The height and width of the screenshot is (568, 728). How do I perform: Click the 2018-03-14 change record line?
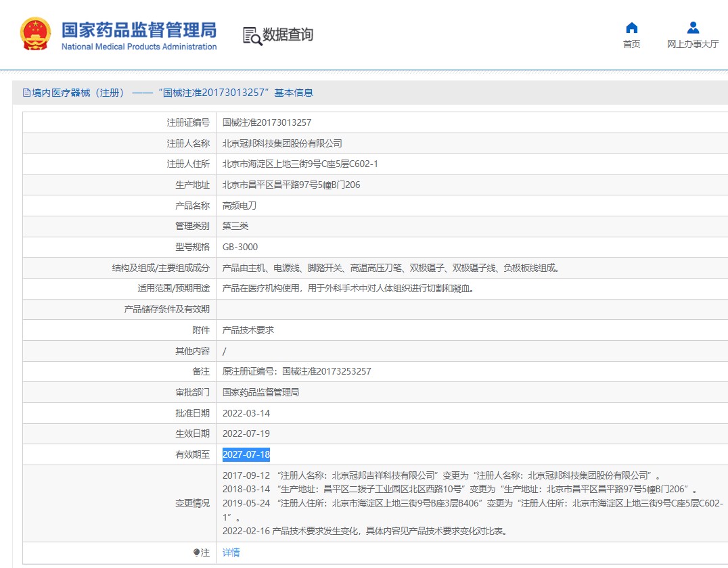[459, 489]
